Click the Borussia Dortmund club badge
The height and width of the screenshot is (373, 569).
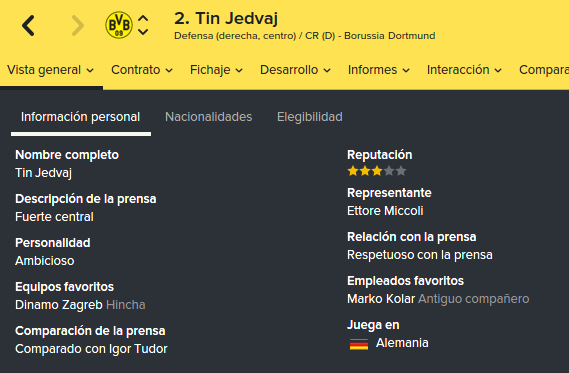pyautogui.click(x=119, y=25)
